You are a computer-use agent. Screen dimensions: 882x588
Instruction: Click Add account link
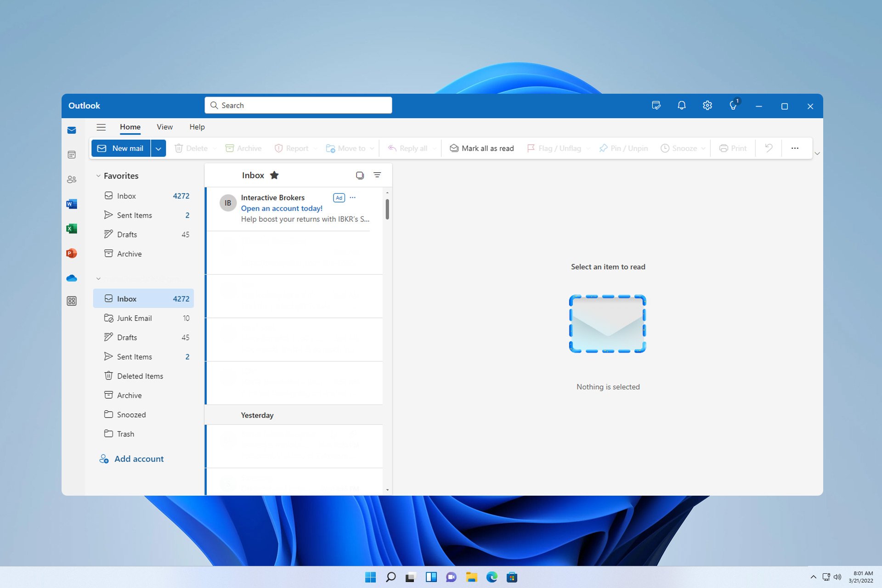coord(132,459)
